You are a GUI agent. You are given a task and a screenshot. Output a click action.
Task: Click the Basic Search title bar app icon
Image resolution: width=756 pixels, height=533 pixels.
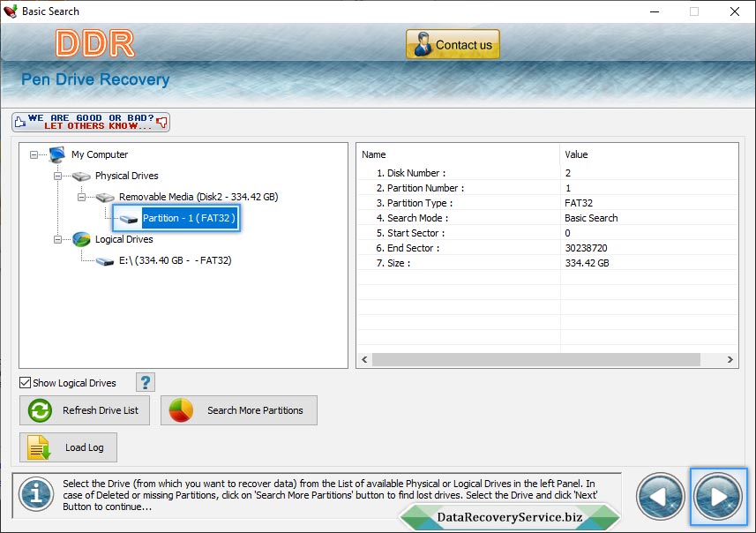(x=11, y=11)
